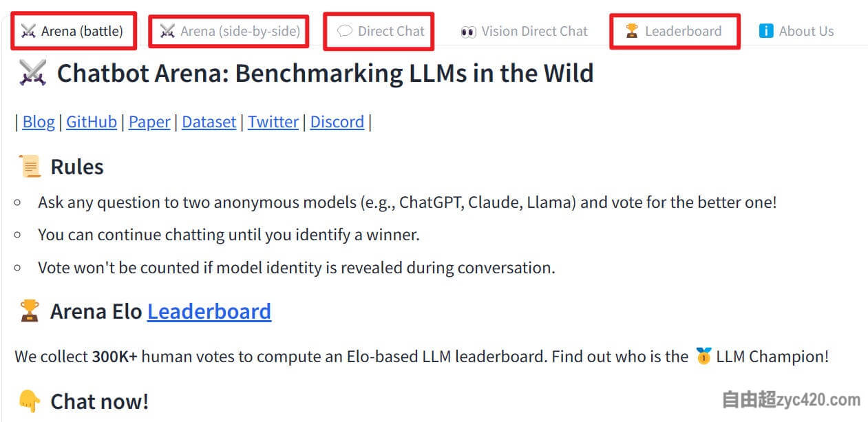Click the trophy icon beside Arena Elo heading

30,311
